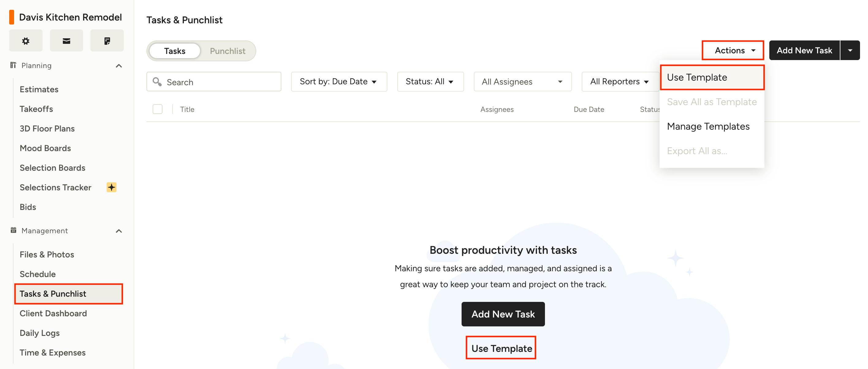The image size is (868, 369).
Task: Open Client Dashboard in the sidebar
Action: (53, 313)
